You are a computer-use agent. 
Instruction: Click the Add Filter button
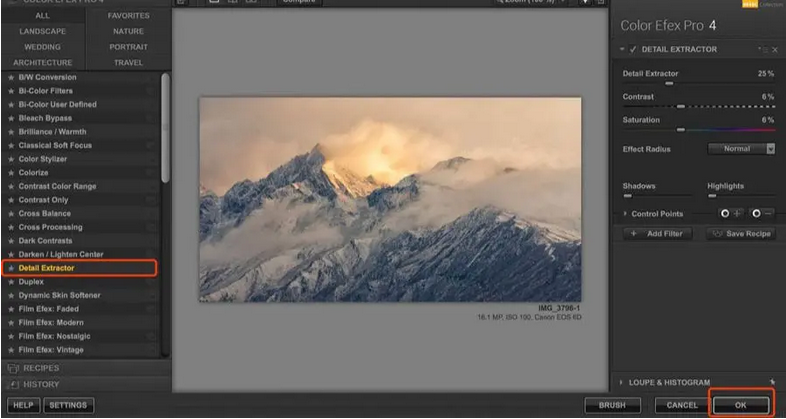pos(658,234)
